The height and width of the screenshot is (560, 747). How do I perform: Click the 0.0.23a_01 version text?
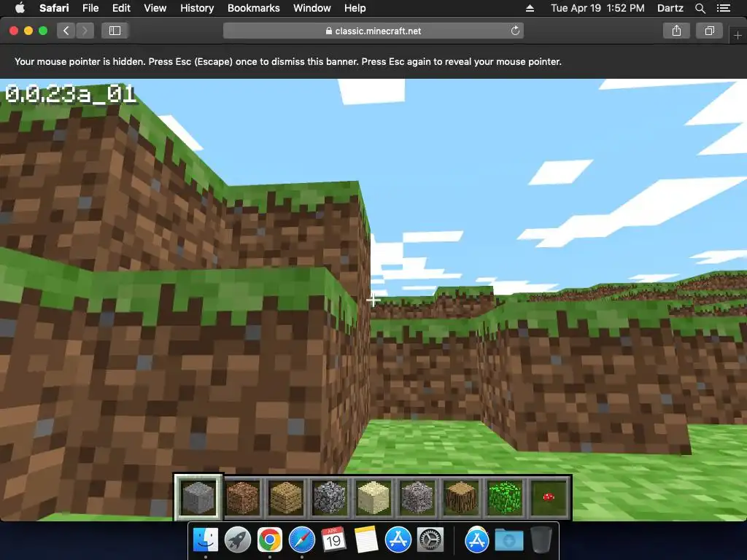pyautogui.click(x=71, y=94)
